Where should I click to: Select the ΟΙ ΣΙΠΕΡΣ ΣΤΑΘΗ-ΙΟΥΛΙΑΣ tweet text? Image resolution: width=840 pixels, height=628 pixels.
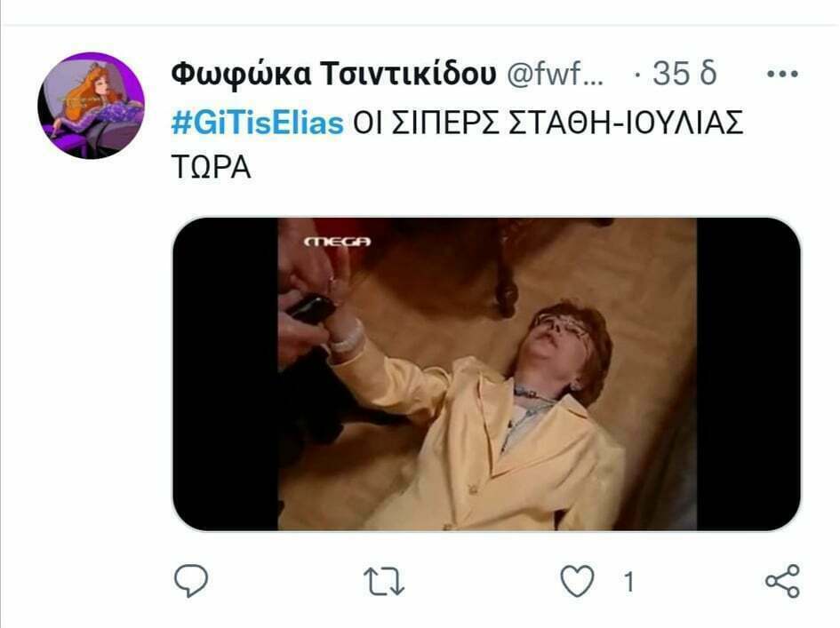pos(548,123)
